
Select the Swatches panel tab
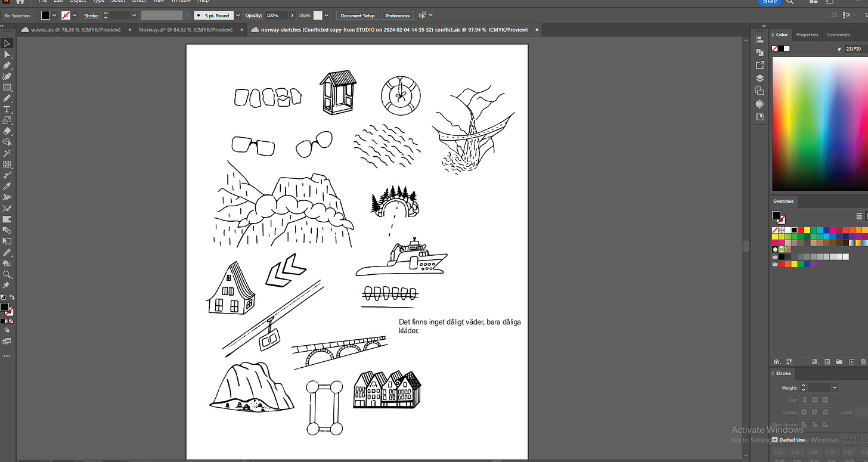pyautogui.click(x=783, y=201)
